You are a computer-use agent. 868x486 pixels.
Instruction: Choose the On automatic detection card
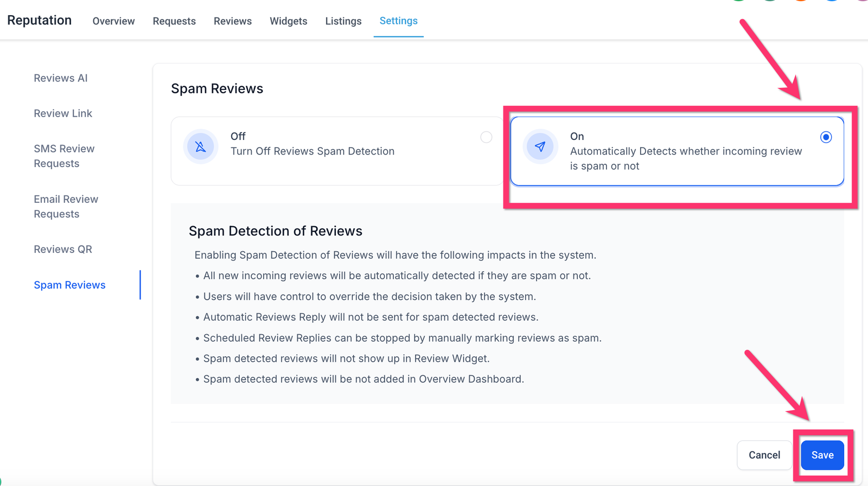point(676,151)
